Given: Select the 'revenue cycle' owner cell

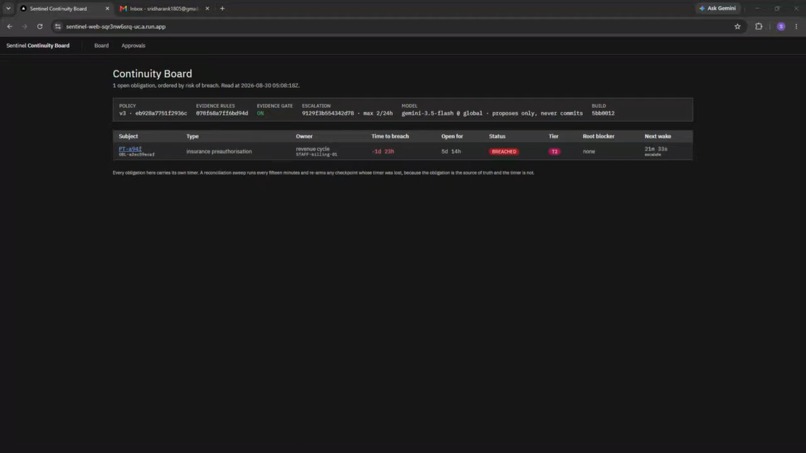Looking at the screenshot, I should point(313,149).
